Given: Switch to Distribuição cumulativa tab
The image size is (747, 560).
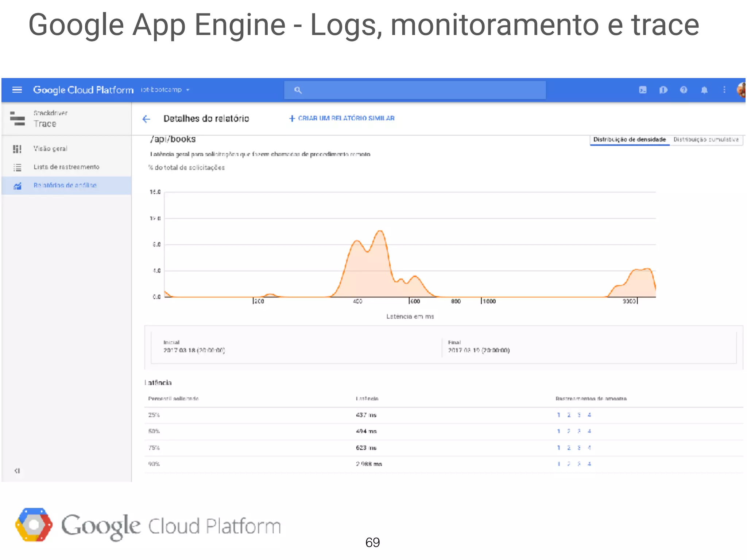Looking at the screenshot, I should [x=706, y=140].
